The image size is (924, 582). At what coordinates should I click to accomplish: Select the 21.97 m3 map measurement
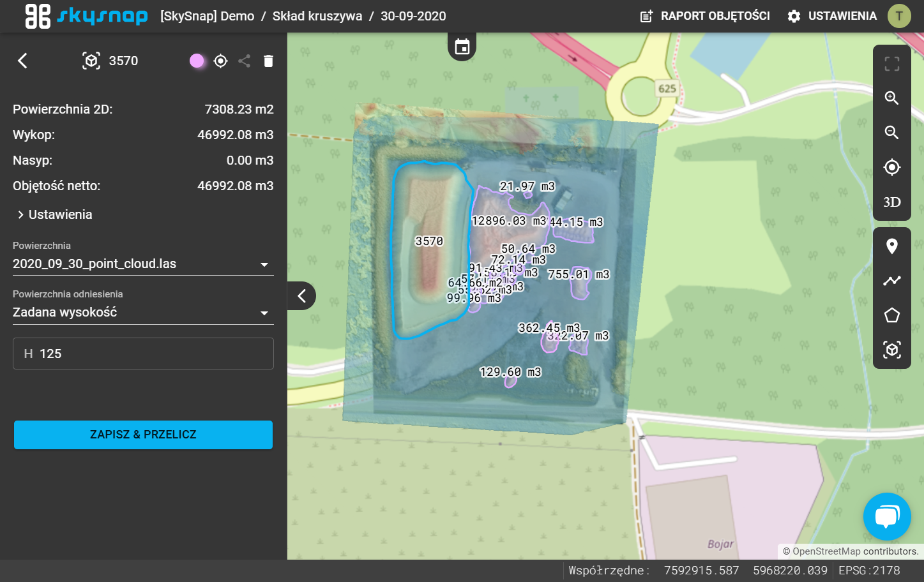click(527, 186)
